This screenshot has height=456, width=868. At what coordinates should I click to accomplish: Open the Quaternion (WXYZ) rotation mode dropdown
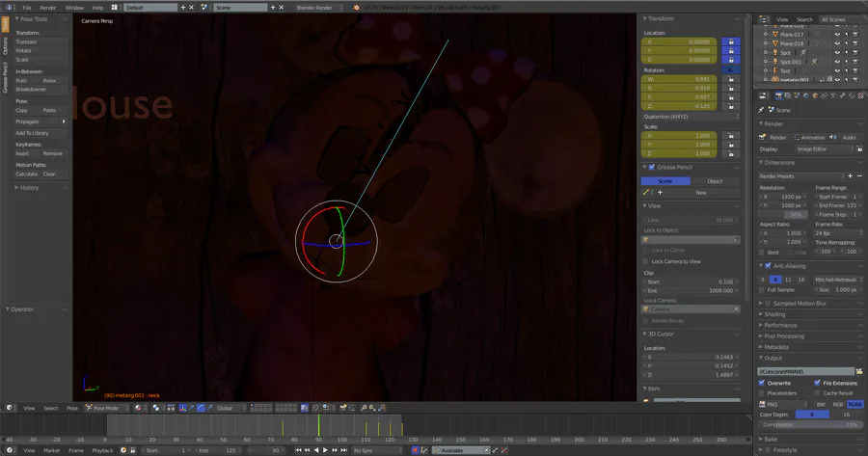[x=691, y=117]
